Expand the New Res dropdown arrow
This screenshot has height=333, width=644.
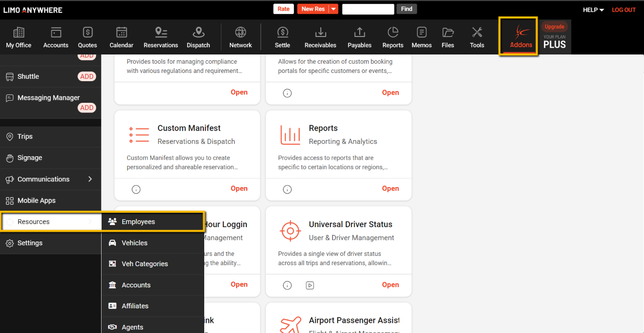tap(334, 9)
